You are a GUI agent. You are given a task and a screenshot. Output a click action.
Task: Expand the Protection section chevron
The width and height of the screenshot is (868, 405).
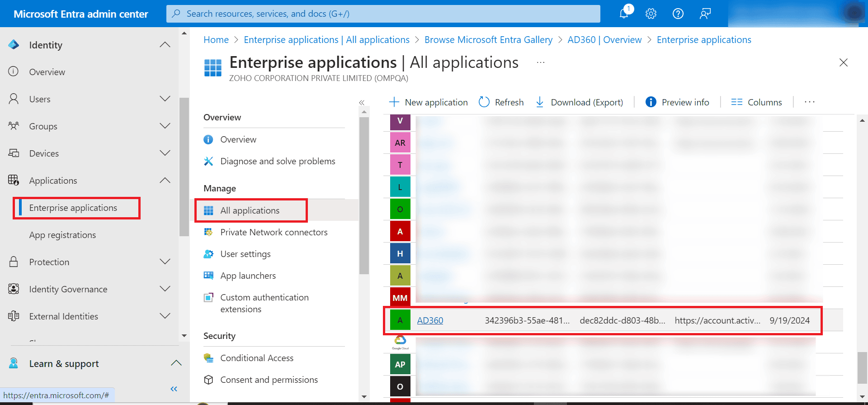pyautogui.click(x=165, y=262)
